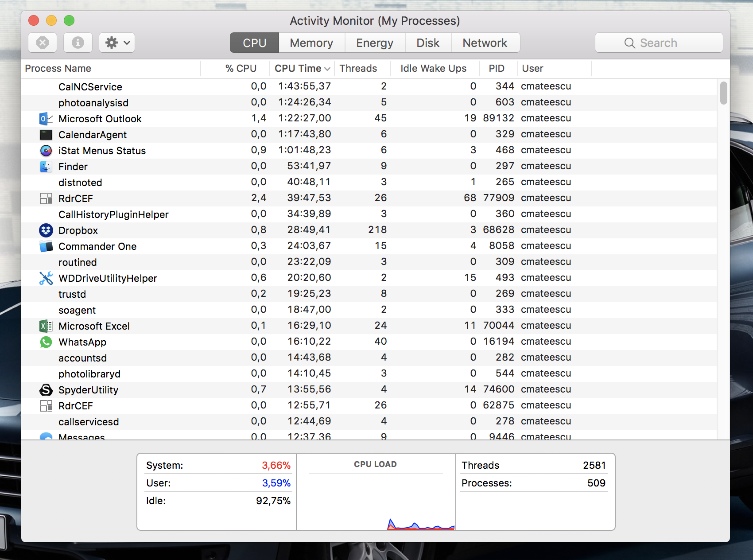Click the 2,4 % CPU value
Screen dimensions: 753x560
pos(259,198)
